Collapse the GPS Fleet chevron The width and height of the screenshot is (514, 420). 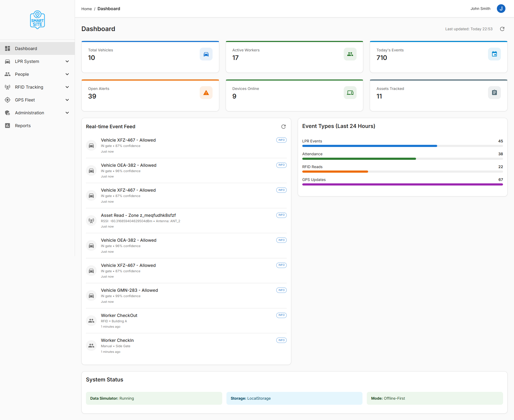(x=67, y=100)
